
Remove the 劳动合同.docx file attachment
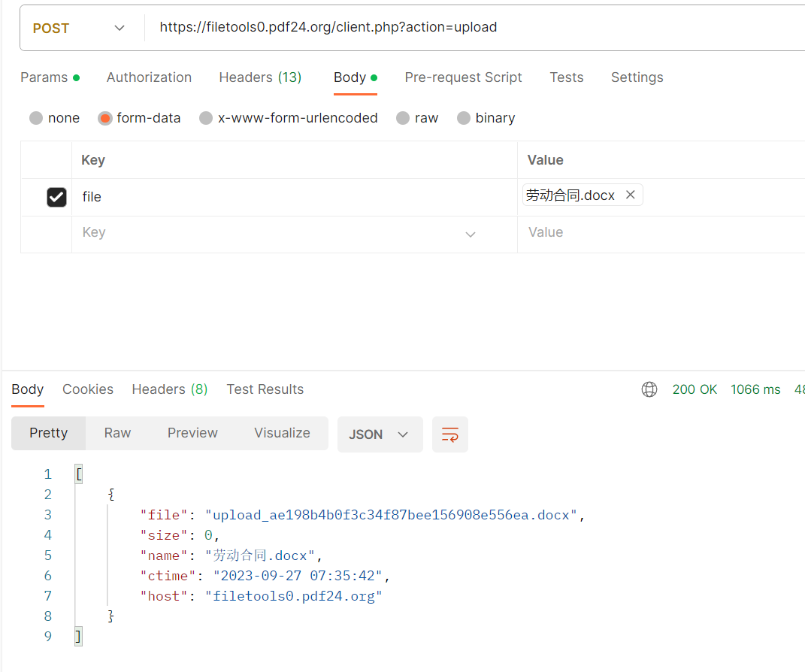pyautogui.click(x=631, y=195)
